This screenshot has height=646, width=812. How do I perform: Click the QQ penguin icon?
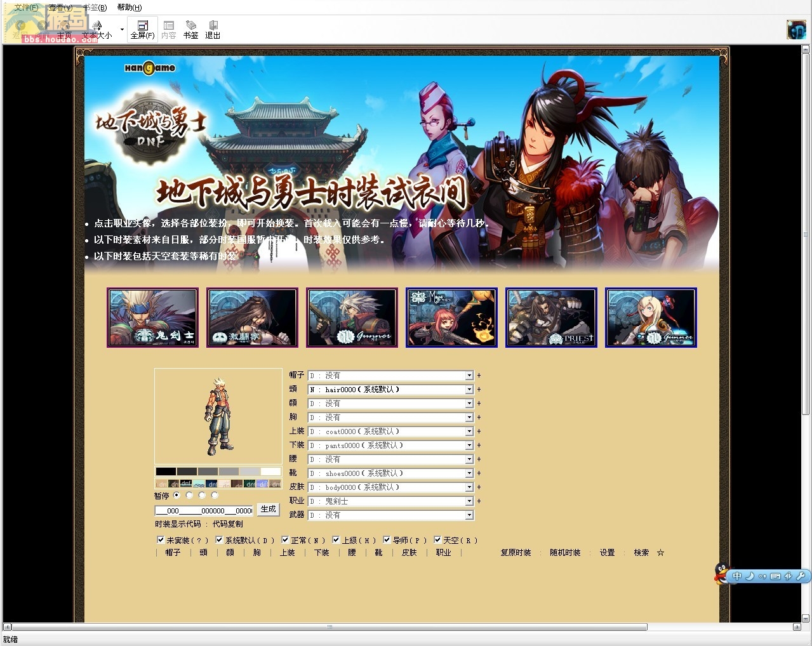(x=722, y=574)
